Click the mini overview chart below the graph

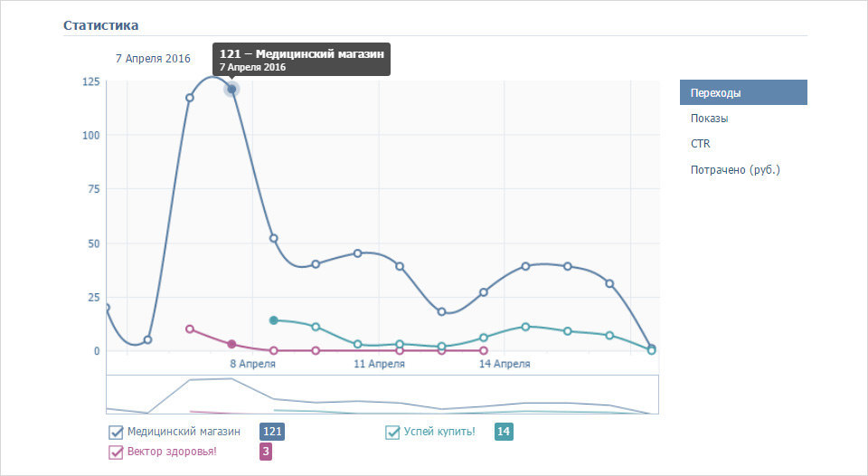click(x=382, y=395)
